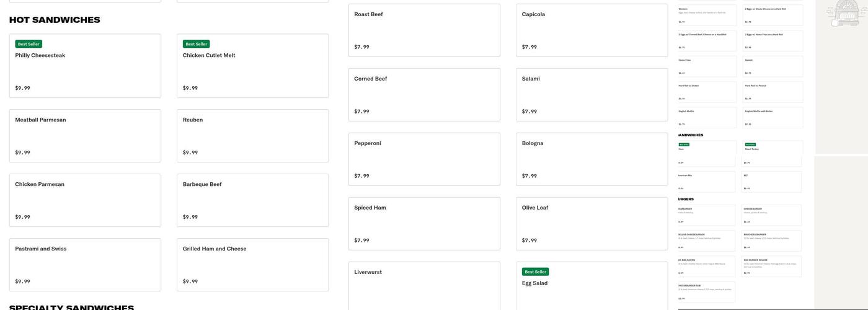Choose the Corned Beef card

[424, 95]
